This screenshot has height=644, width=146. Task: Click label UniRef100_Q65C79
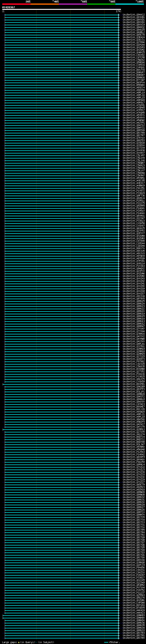click(x=134, y=485)
